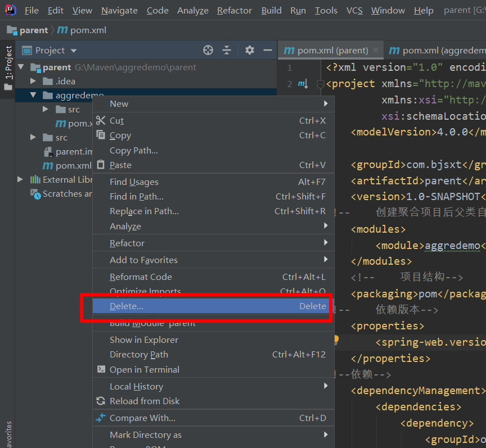The width and height of the screenshot is (486, 448).
Task: Click the Copy icon in context menu
Action: (x=101, y=135)
